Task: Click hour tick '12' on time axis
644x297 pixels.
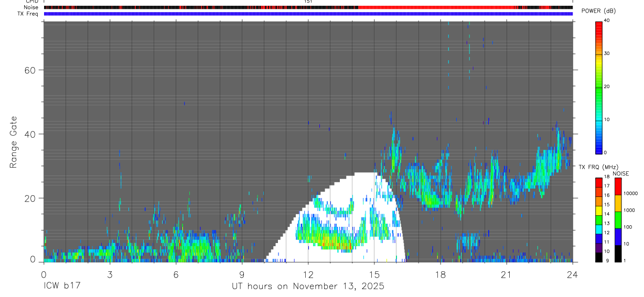Action: pyautogui.click(x=308, y=274)
